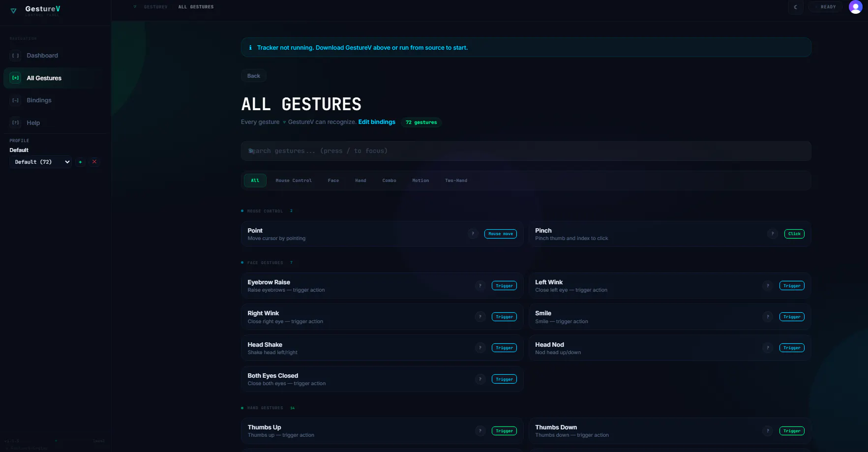
Task: Delete profile using red X icon
Action: click(94, 162)
